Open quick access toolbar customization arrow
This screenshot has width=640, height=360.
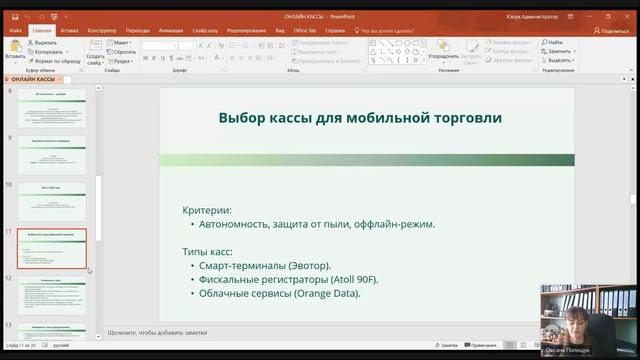click(66, 17)
